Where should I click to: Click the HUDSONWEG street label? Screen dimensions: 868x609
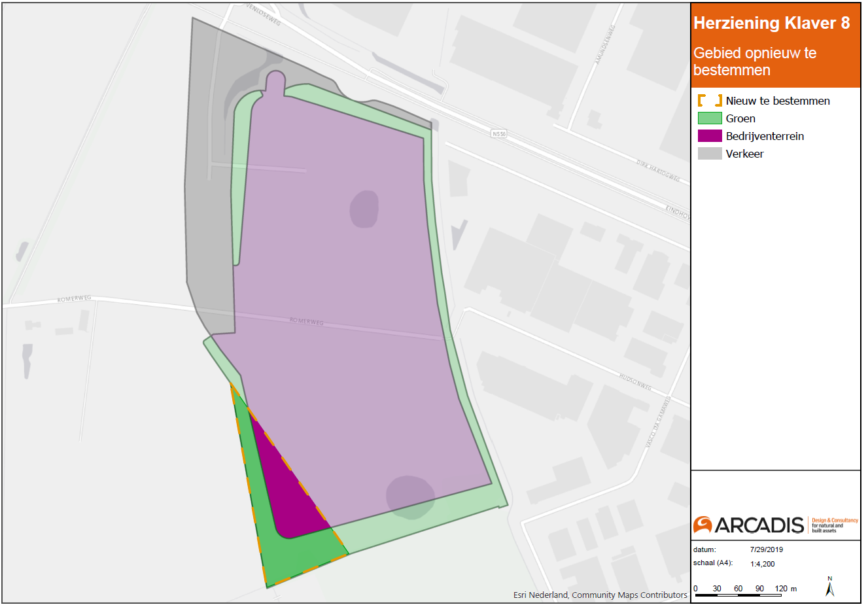click(x=635, y=381)
